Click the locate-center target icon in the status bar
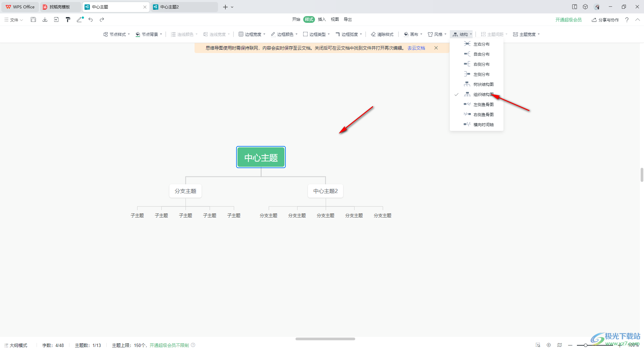Viewport: 644px width, 349px height. [x=549, y=345]
